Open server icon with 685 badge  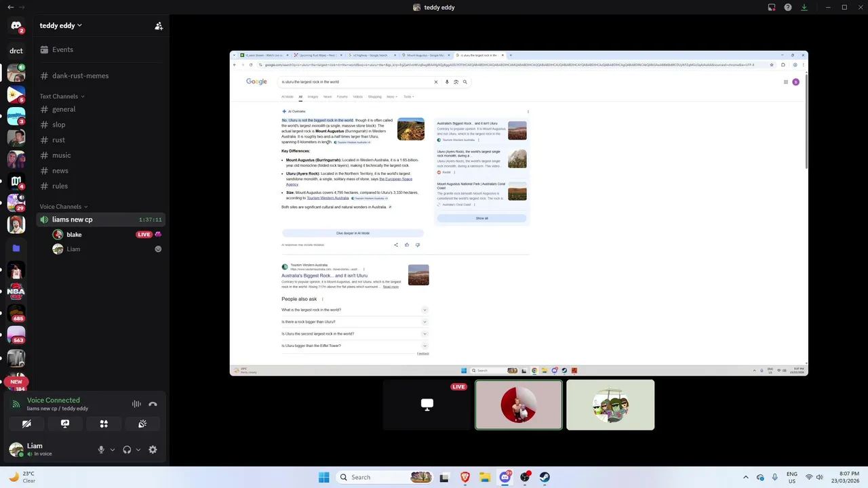tap(16, 313)
